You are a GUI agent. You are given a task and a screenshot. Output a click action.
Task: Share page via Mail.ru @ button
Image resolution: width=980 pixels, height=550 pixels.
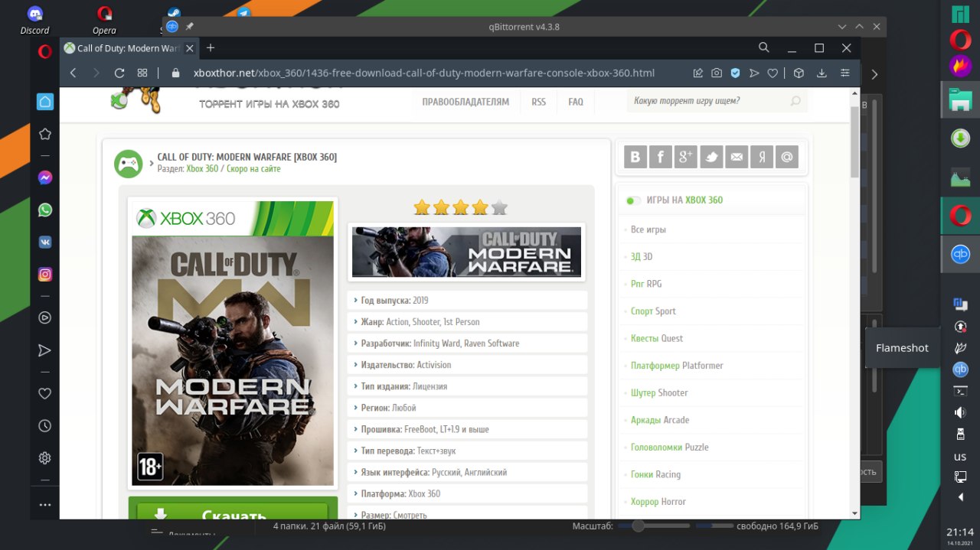click(787, 157)
